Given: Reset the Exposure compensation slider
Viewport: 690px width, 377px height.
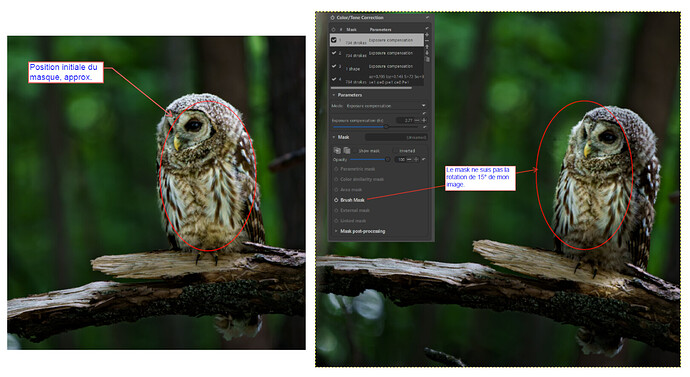Looking at the screenshot, I should (425, 127).
